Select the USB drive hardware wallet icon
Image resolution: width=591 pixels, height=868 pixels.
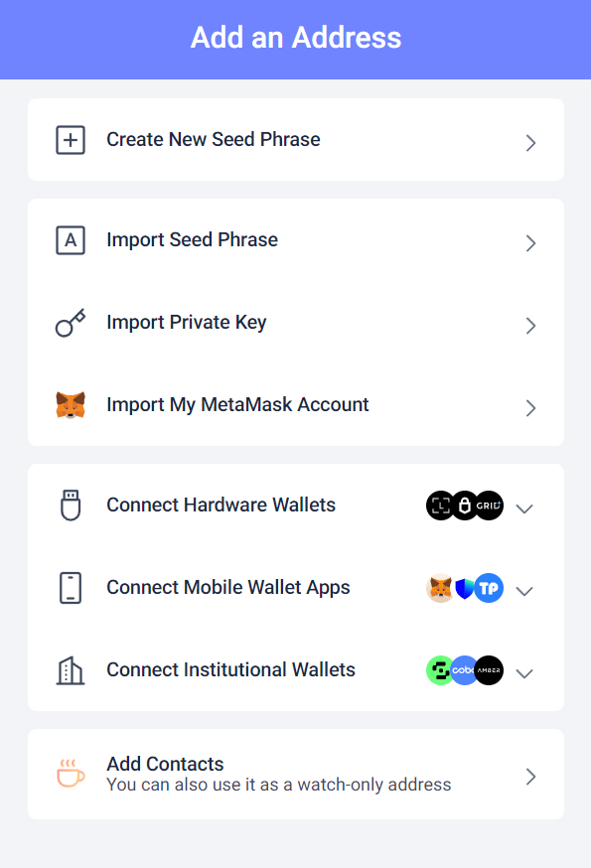[70, 505]
